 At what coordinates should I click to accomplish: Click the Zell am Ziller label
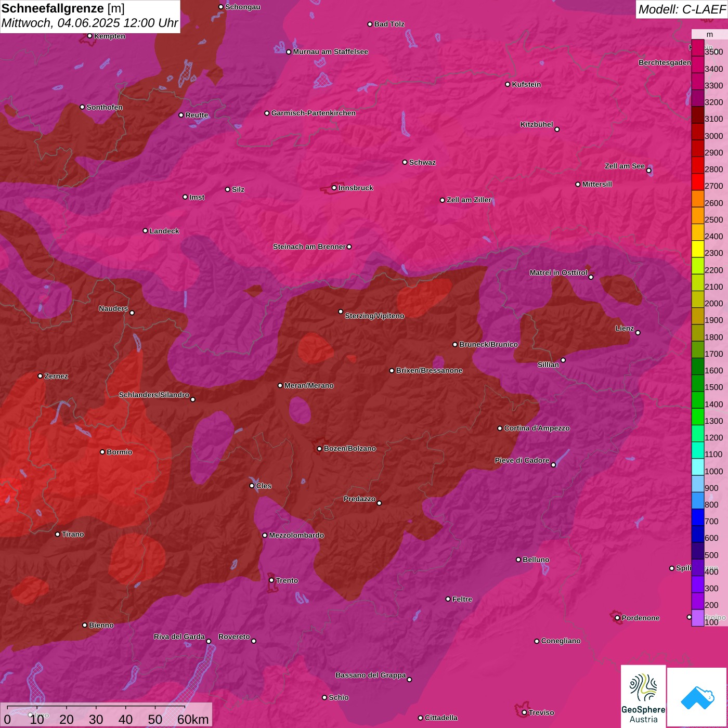pos(469,200)
